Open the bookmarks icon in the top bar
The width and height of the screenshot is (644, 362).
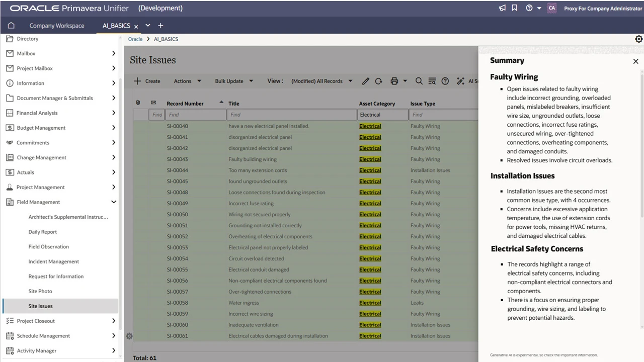point(514,8)
